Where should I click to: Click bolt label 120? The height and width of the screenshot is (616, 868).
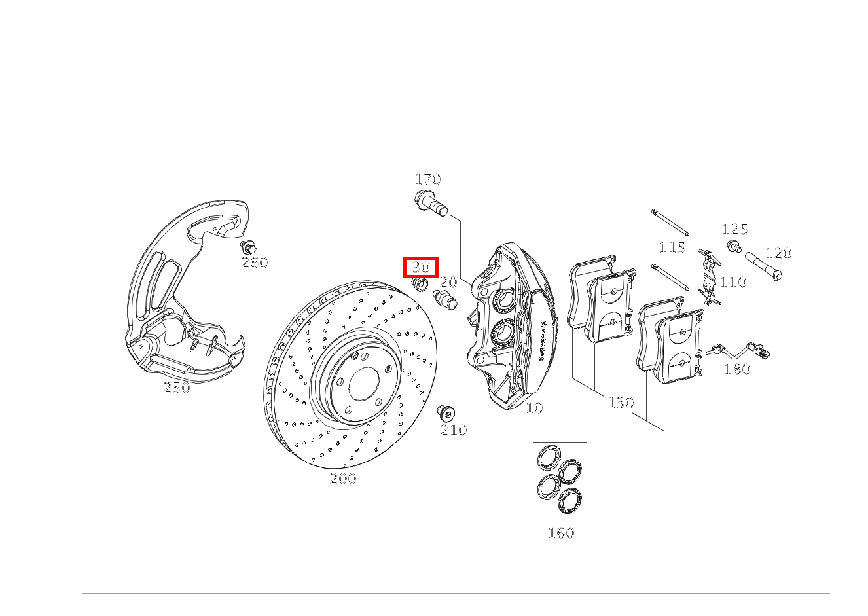pos(778,253)
